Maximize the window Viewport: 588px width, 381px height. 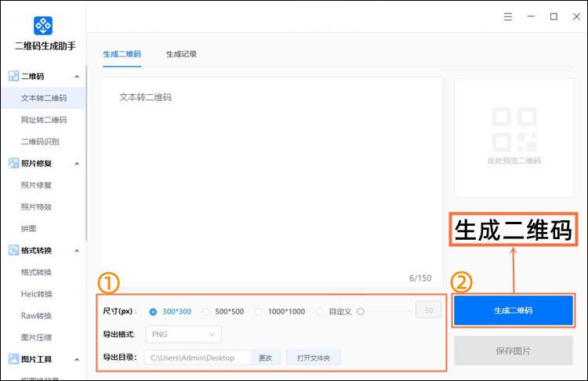point(554,16)
